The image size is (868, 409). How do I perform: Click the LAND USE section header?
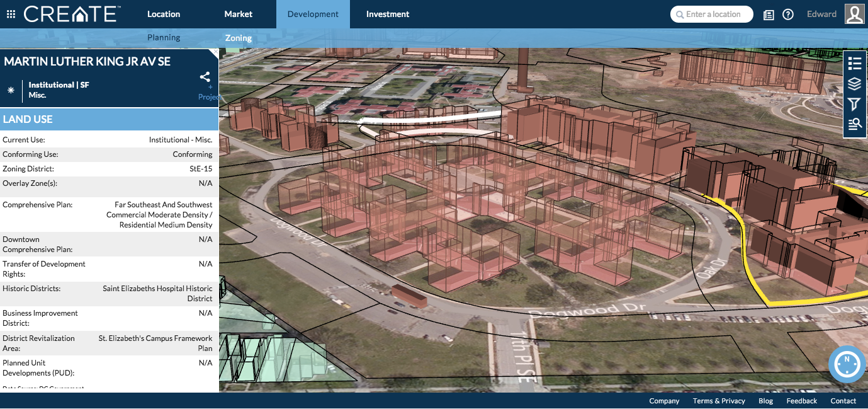coord(110,119)
